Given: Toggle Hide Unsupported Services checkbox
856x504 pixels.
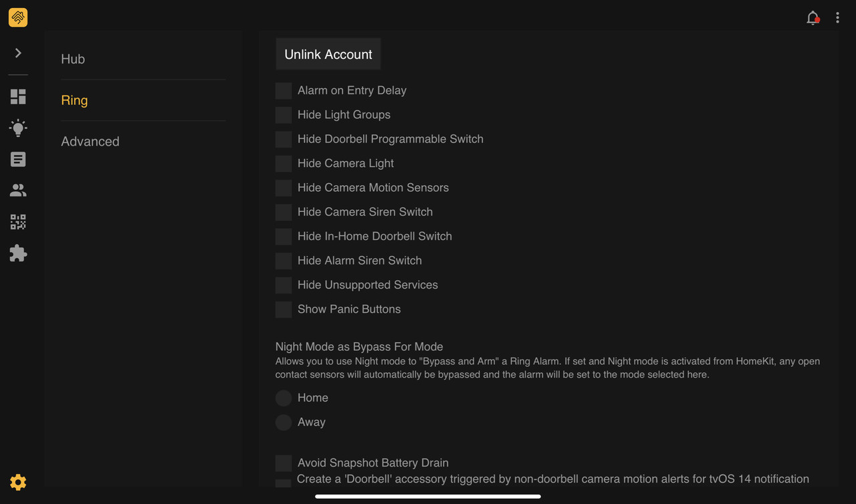Looking at the screenshot, I should [284, 285].
